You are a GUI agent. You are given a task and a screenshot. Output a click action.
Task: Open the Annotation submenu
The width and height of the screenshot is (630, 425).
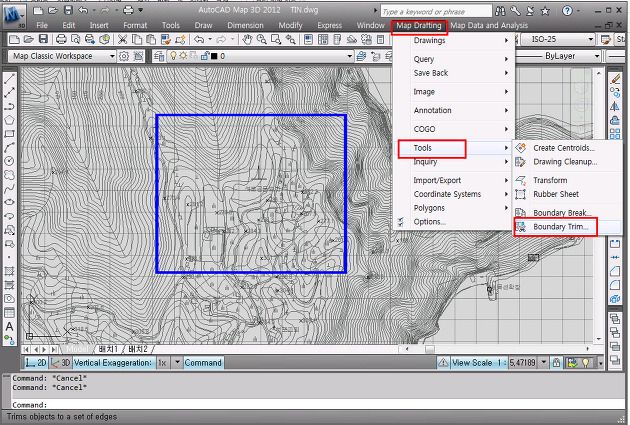[454, 110]
